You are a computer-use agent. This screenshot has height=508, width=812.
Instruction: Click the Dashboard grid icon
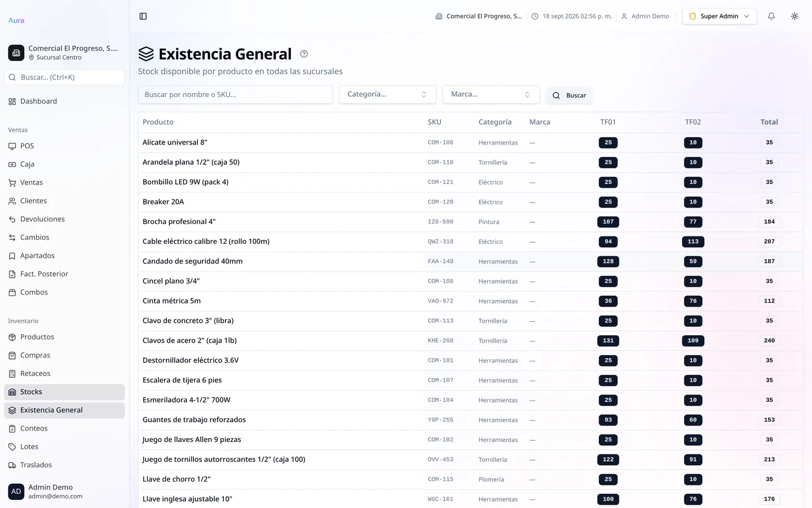pos(12,102)
